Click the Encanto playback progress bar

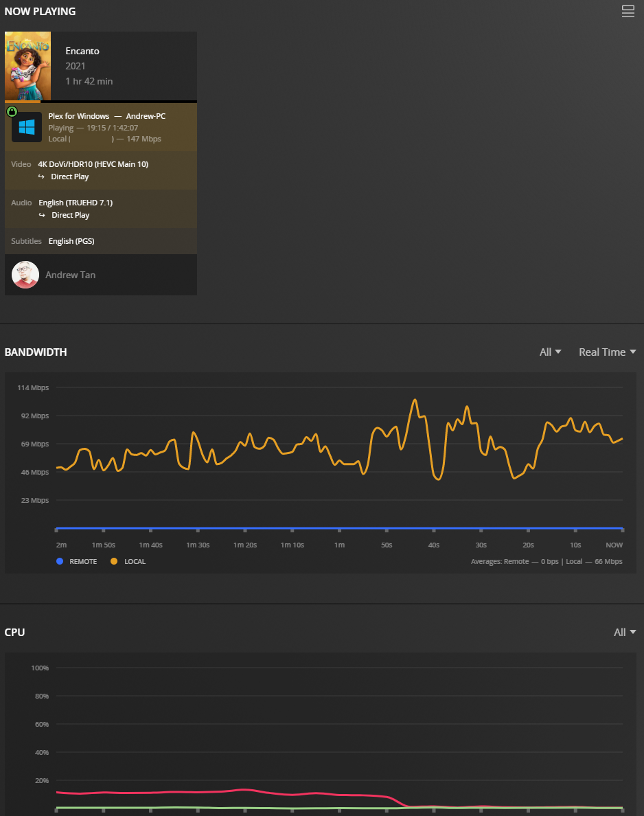(101, 102)
